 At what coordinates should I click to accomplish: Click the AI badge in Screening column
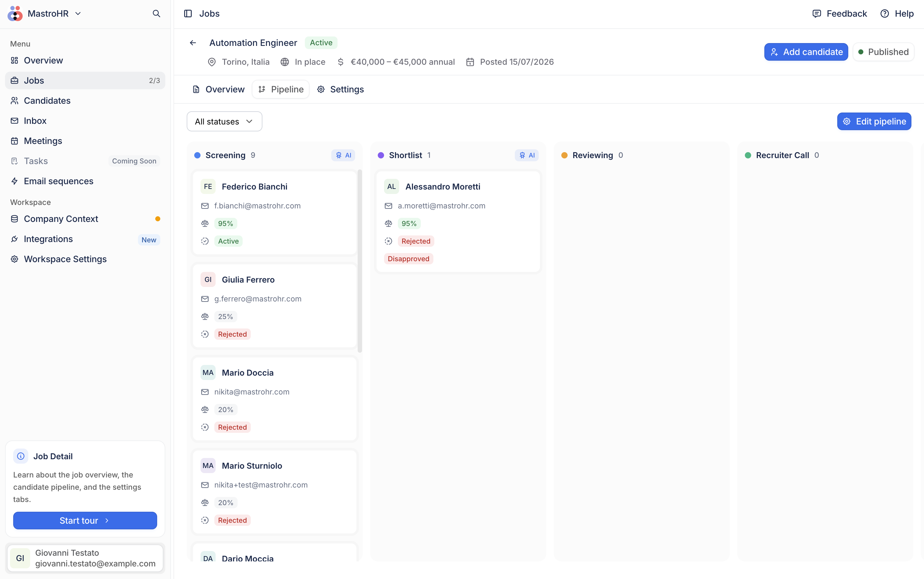(343, 155)
